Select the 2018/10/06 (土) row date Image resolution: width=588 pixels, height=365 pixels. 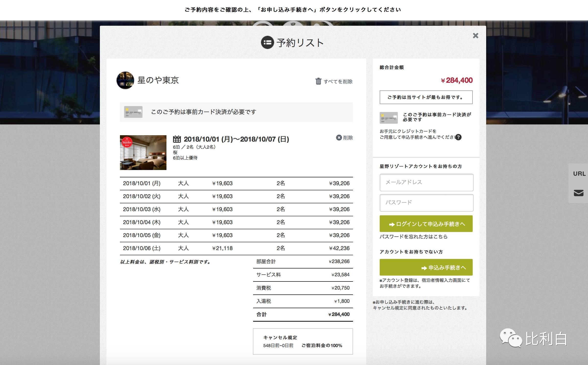click(142, 248)
